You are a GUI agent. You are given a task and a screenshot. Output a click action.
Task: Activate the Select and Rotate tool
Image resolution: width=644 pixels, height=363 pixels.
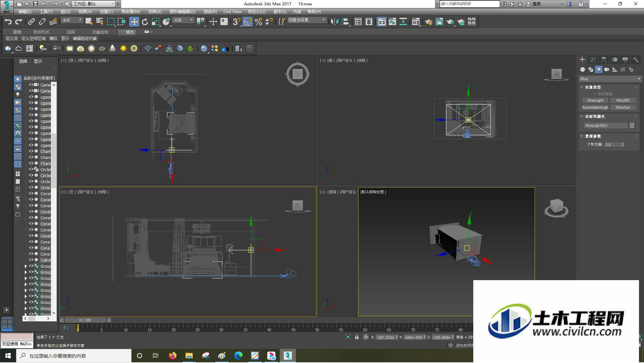[145, 22]
